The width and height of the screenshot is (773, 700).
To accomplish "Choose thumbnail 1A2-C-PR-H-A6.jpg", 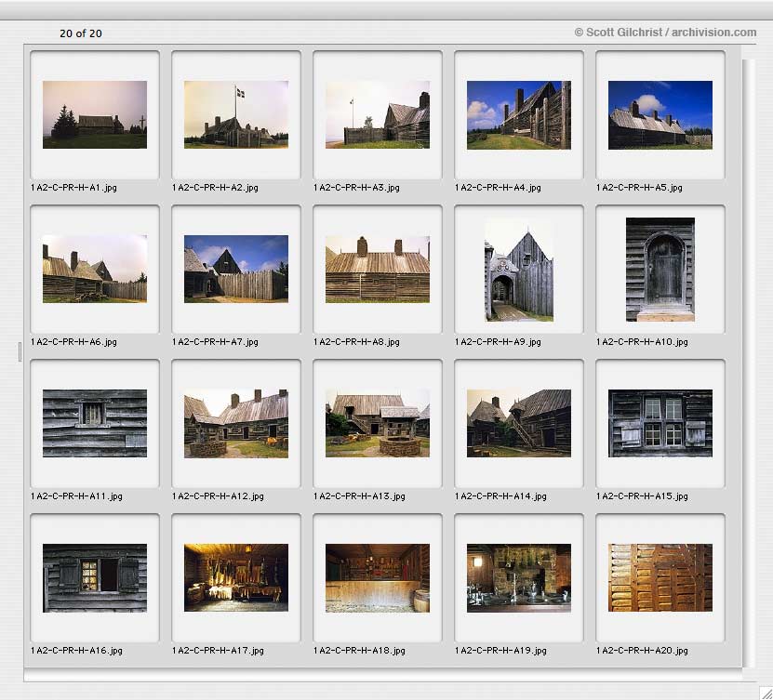I will [x=95, y=269].
